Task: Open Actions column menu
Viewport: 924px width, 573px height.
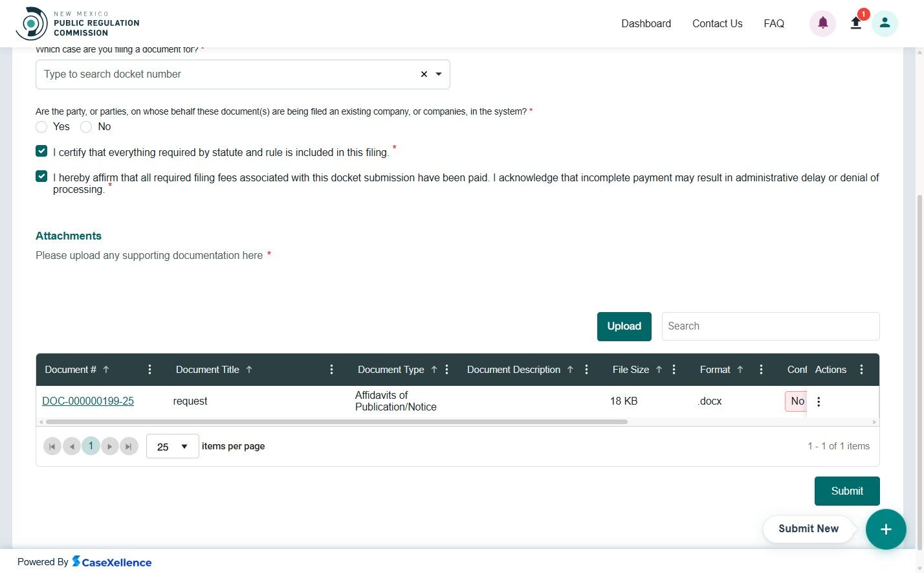Action: [x=861, y=370]
